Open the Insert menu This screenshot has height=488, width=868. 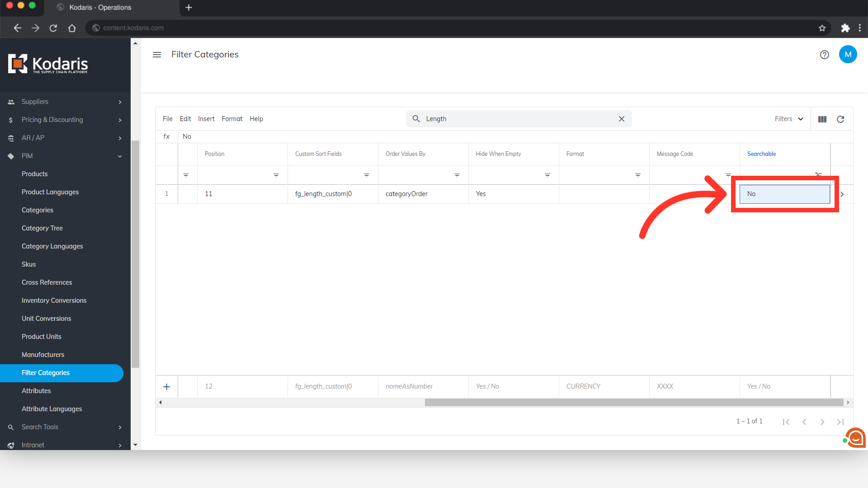(206, 119)
